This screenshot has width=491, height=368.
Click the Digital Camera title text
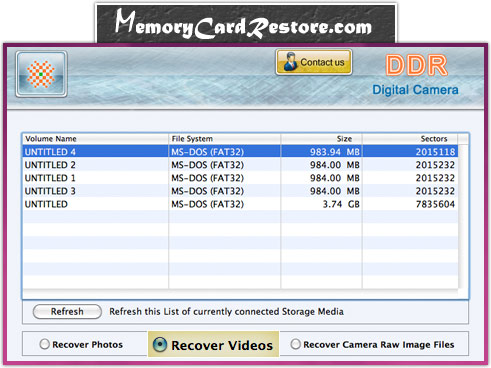point(415,90)
